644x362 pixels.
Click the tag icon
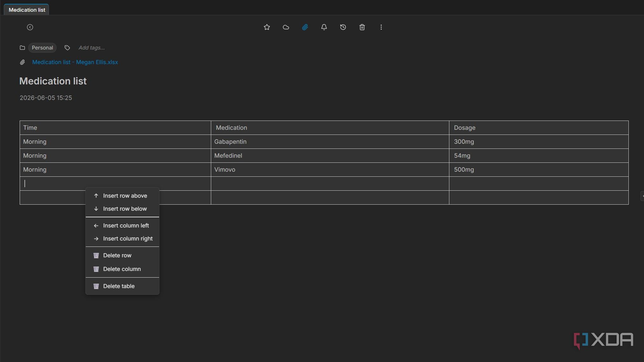[x=67, y=48]
